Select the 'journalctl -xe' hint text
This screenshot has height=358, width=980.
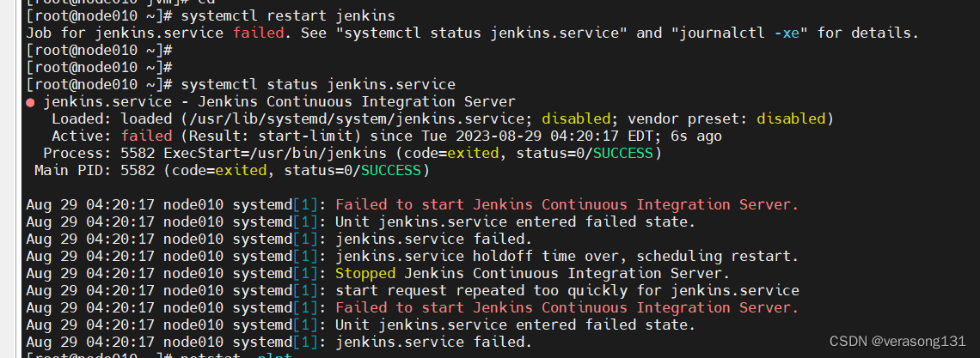[738, 33]
